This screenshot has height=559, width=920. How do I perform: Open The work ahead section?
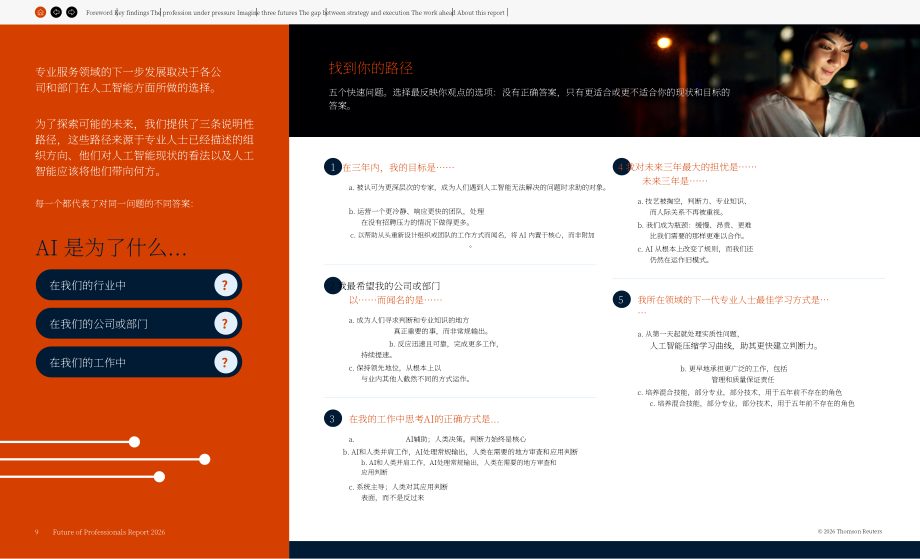pyautogui.click(x=432, y=12)
